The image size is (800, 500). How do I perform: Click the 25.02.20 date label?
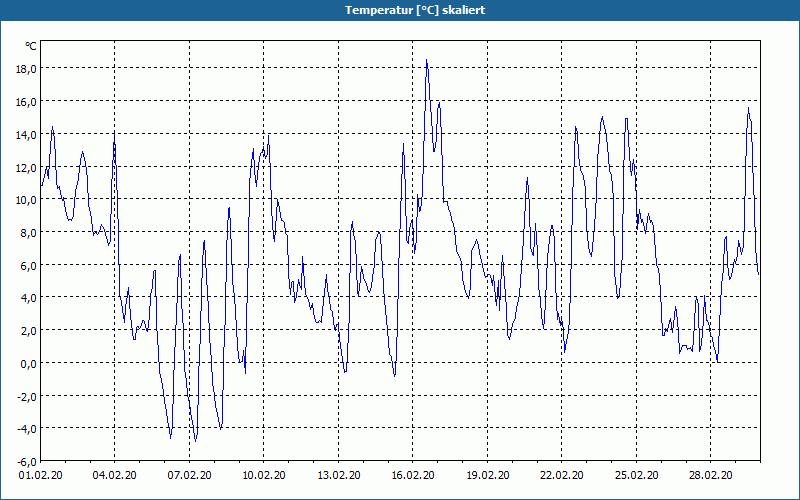(x=636, y=476)
